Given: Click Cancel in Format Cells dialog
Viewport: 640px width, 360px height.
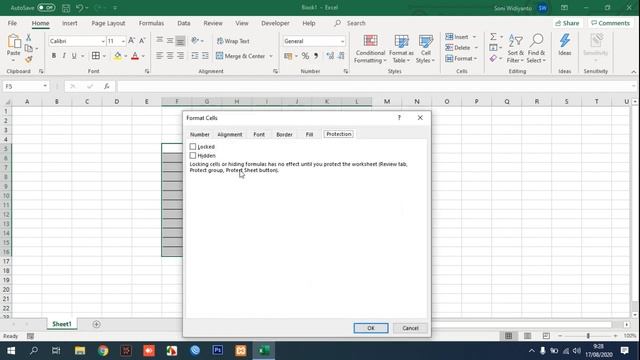Looking at the screenshot, I should click(x=410, y=328).
